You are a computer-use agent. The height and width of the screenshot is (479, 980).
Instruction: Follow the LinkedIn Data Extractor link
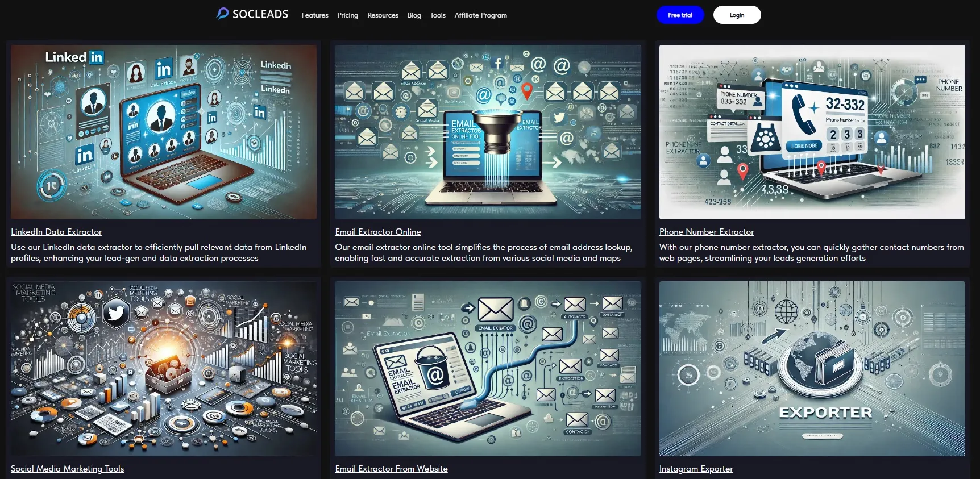(x=56, y=232)
